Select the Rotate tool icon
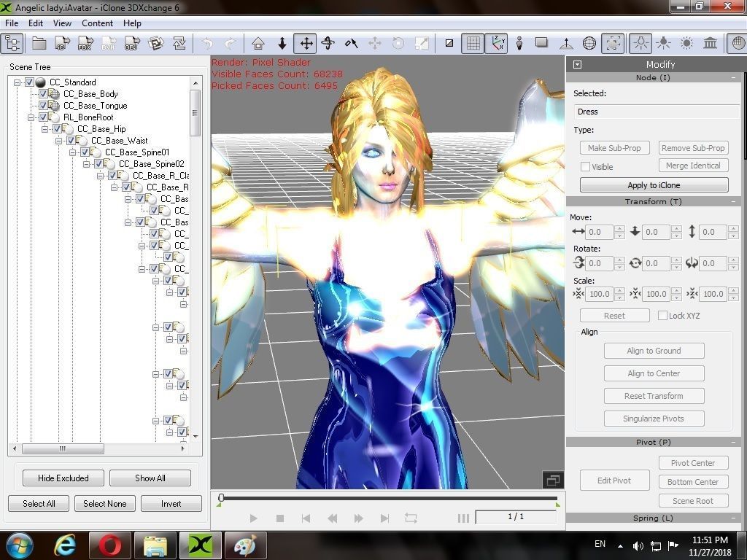The width and height of the screenshot is (747, 560). coord(328,43)
